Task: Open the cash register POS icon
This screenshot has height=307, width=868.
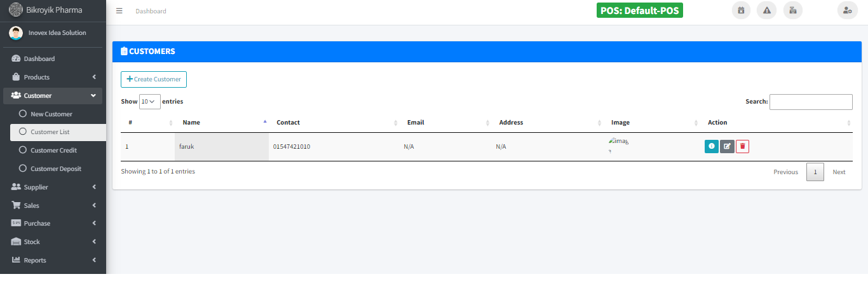Action: click(792, 10)
